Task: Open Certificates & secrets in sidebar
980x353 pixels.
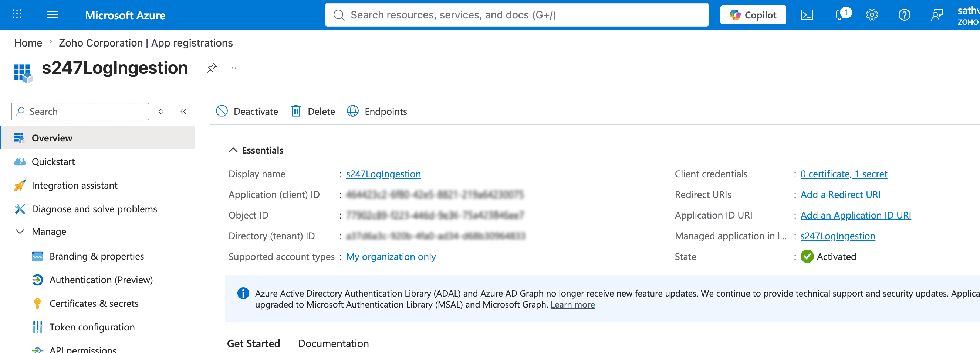Action: tap(94, 303)
